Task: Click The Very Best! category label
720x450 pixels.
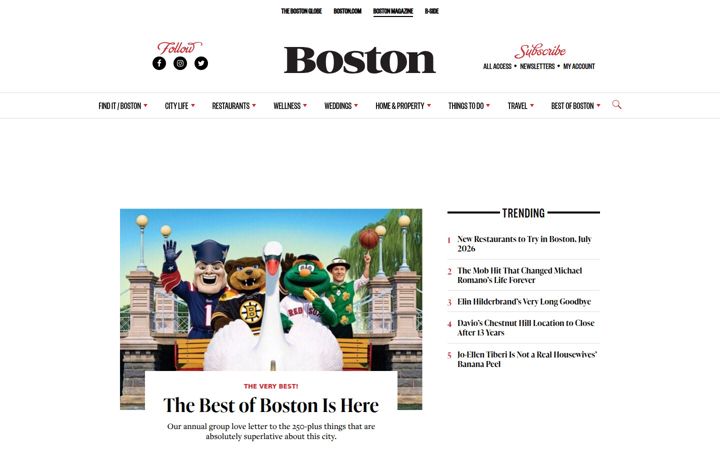Action: pos(271,386)
